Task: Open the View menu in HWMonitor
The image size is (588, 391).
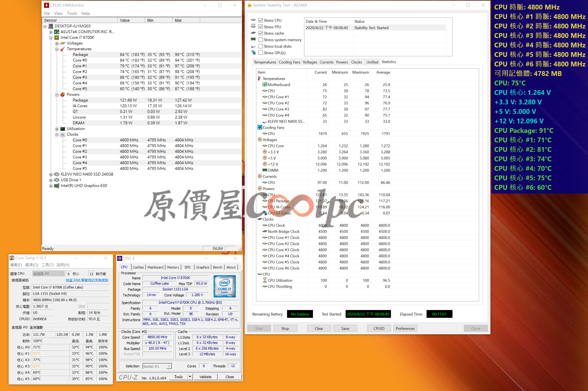Action: coord(58,13)
